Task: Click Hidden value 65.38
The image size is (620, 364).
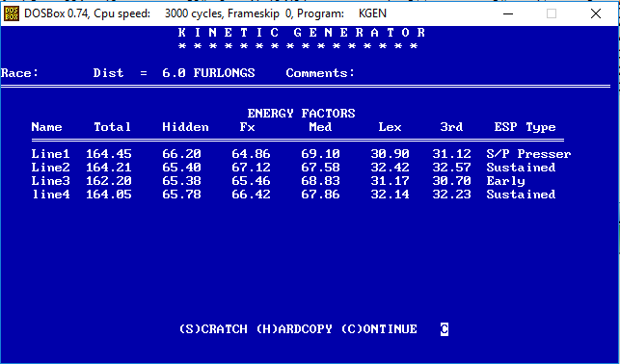Action: click(x=181, y=180)
